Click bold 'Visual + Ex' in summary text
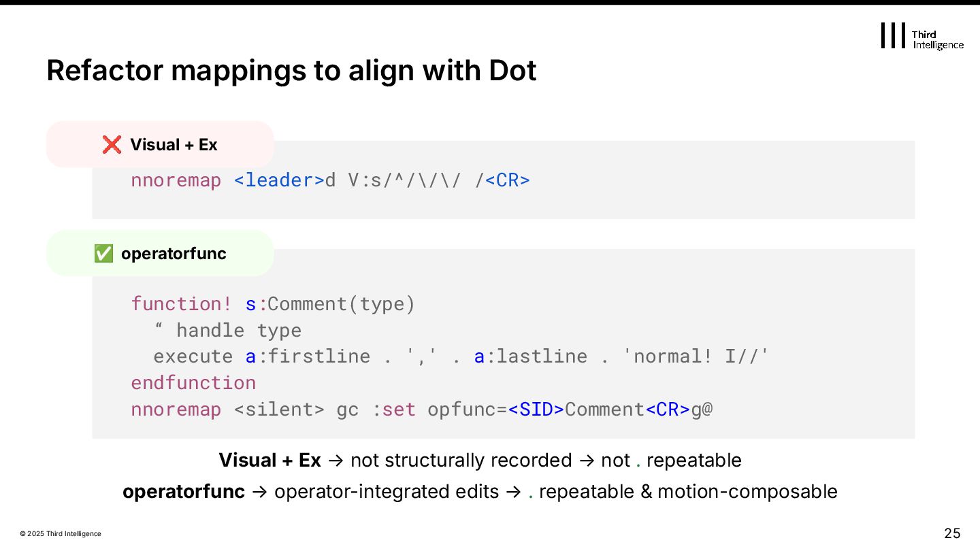980x551 pixels. pos(269,461)
